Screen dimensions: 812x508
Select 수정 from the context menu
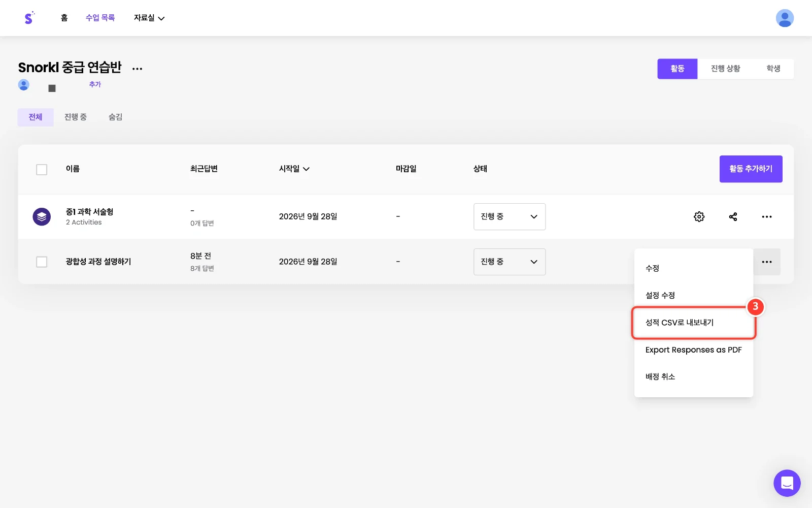point(694,268)
